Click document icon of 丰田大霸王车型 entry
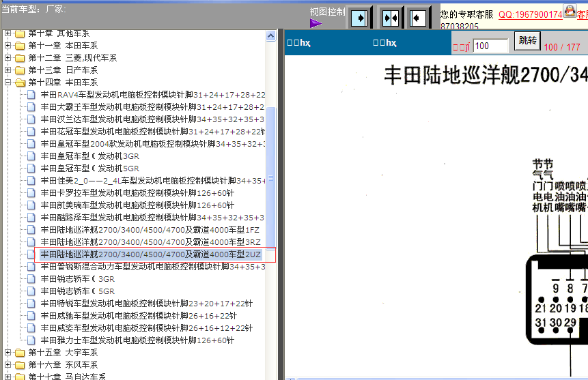588x380 pixels. click(x=31, y=107)
